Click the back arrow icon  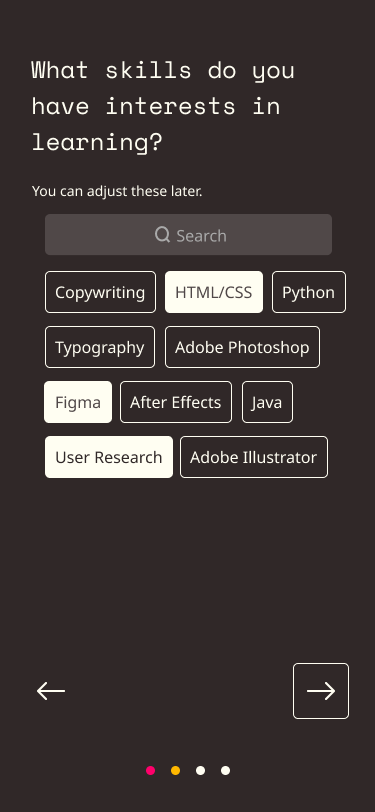[x=51, y=691]
